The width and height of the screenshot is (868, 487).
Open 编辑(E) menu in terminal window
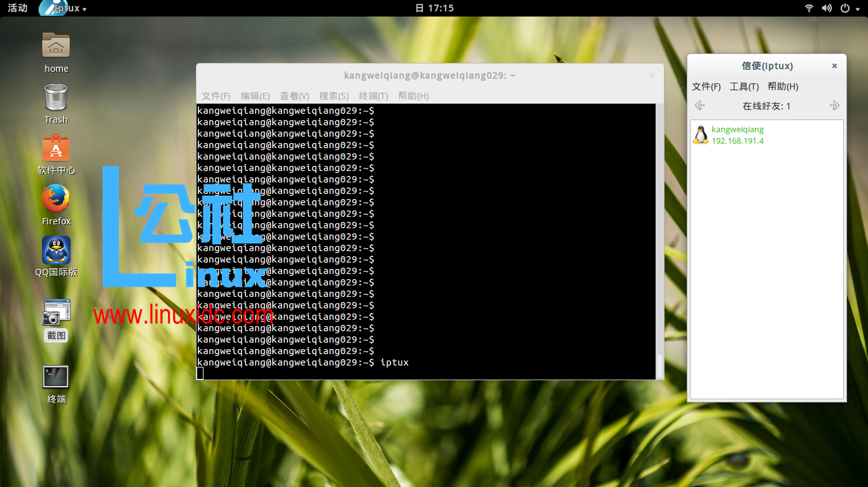pyautogui.click(x=255, y=96)
